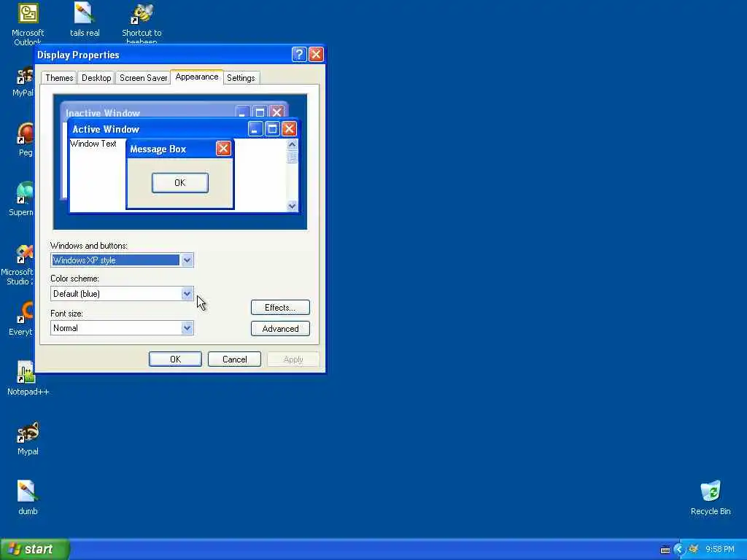This screenshot has width=747, height=560.
Task: Click OK in the preview Message Box
Action: click(179, 183)
